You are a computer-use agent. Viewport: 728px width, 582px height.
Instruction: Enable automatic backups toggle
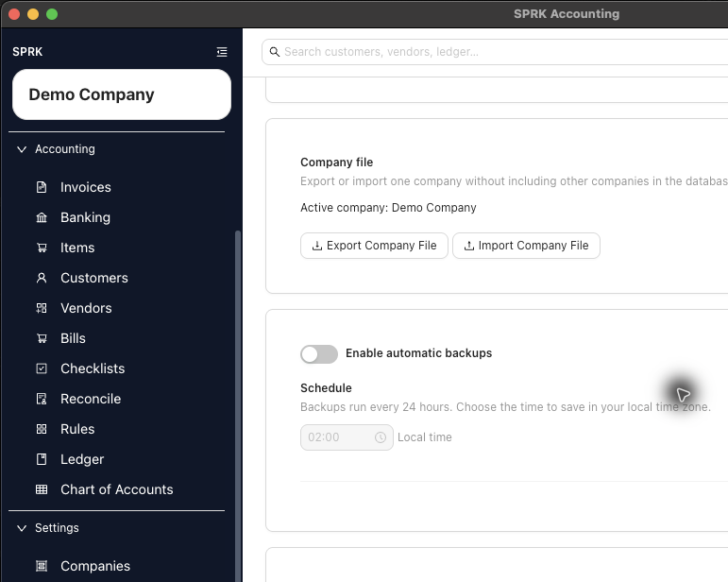(319, 354)
